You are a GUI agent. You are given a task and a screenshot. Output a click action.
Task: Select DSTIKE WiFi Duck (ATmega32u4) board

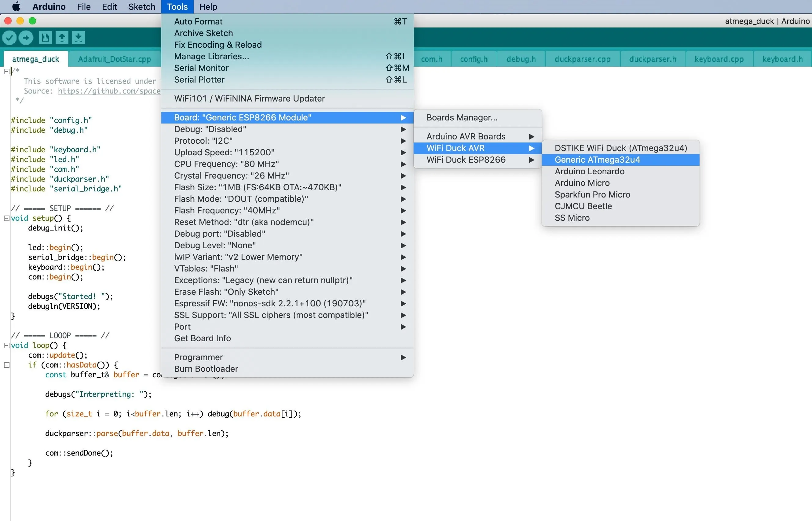pos(621,148)
